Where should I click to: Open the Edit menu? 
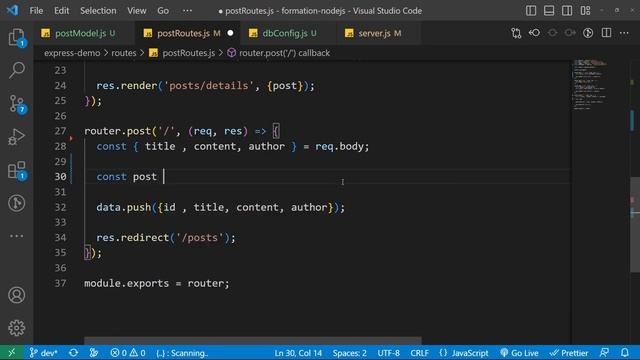61,11
